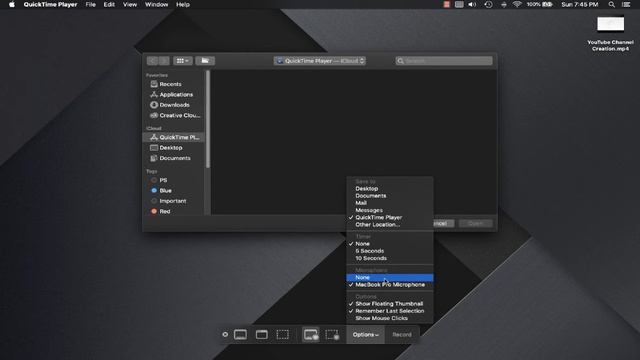Toggle Remember Last Selection option
Image resolution: width=640 pixels, height=360 pixels.
point(389,311)
